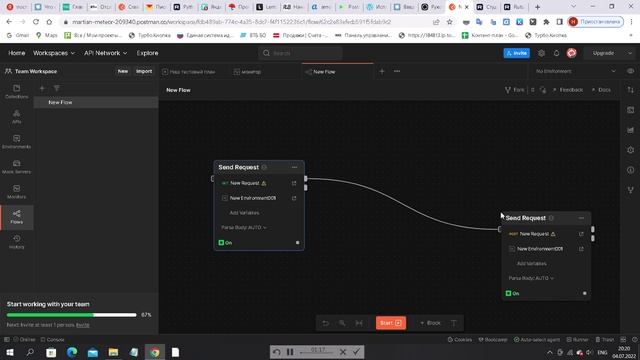
Task: Open Monitors in the sidebar
Action: (x=16, y=192)
